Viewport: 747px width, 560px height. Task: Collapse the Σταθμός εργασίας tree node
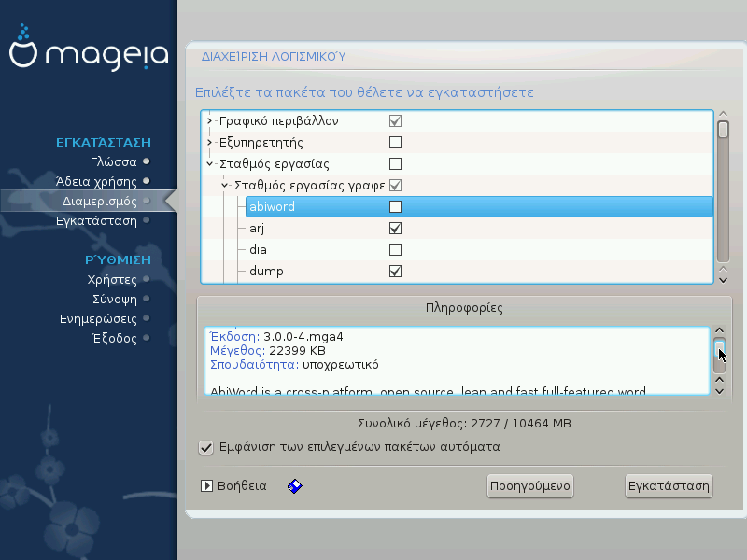(209, 164)
